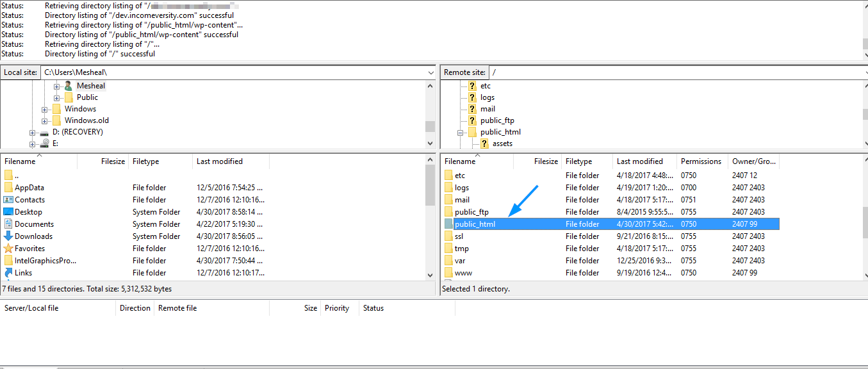Click the Documents icon in local list
The height and width of the screenshot is (369, 868).
point(8,224)
